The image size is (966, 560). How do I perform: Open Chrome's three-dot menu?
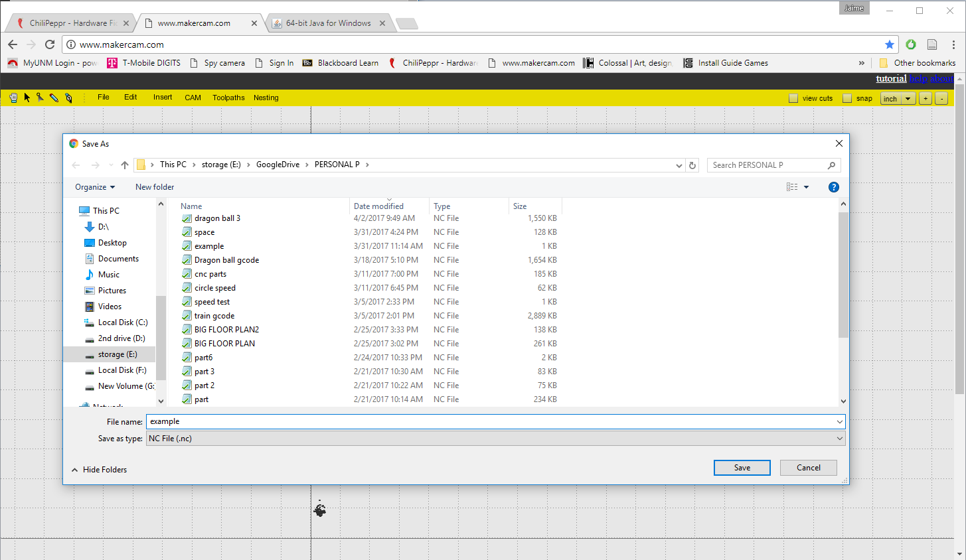coord(954,44)
